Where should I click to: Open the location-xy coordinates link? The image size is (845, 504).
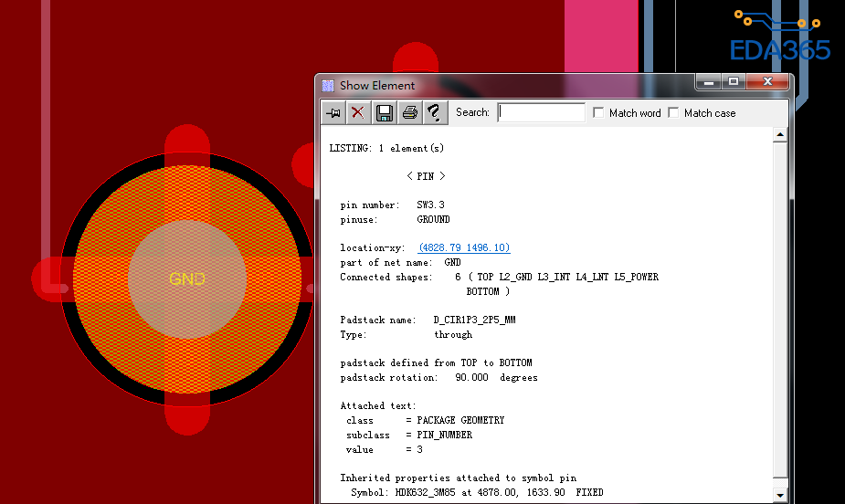pyautogui.click(x=464, y=247)
